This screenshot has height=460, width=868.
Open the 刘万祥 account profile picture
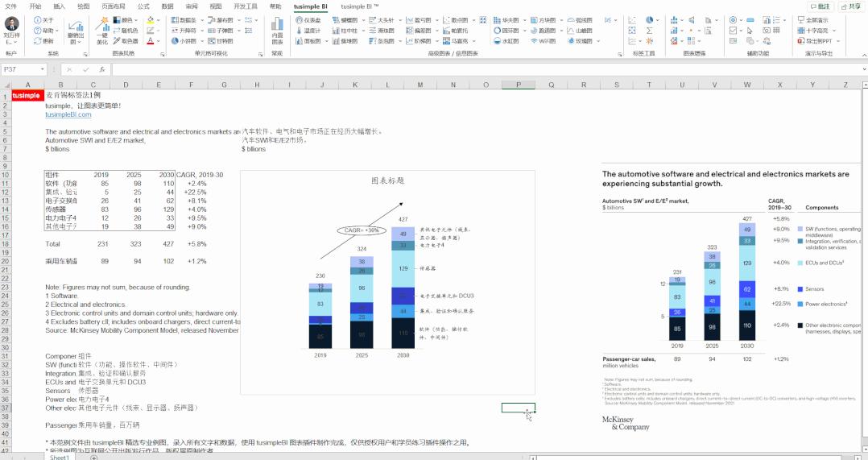point(11,24)
